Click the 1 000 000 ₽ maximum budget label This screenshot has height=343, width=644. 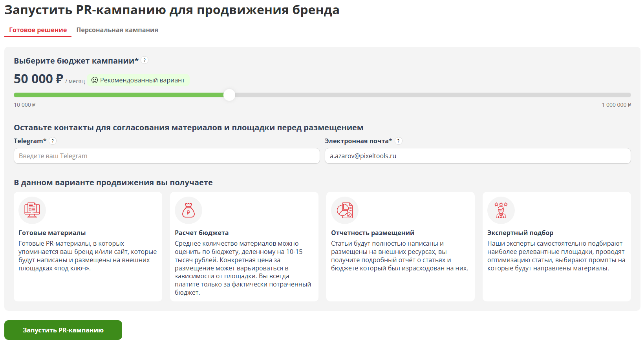[x=616, y=105]
